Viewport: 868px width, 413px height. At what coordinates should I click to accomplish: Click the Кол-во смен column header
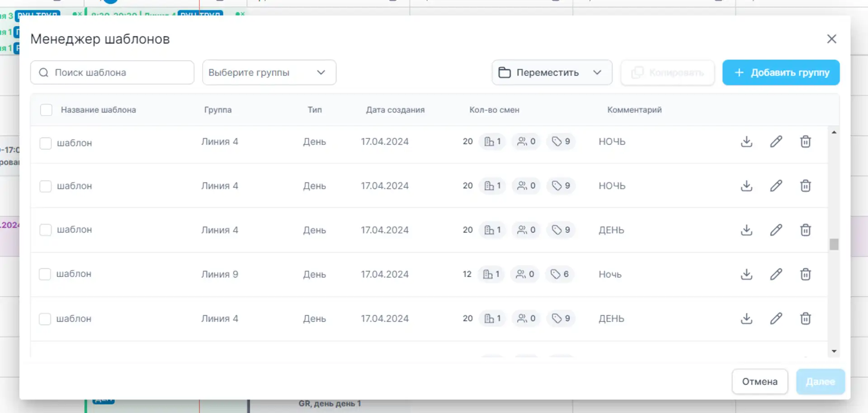pos(494,110)
